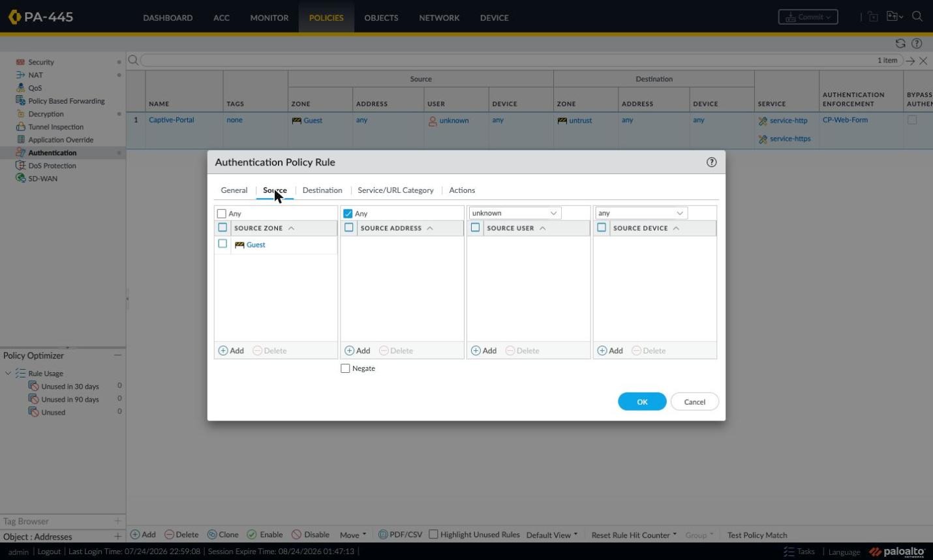The height and width of the screenshot is (560, 933).
Task: Open Reset Rule Hit Counter dropdown
Action: [x=634, y=535]
